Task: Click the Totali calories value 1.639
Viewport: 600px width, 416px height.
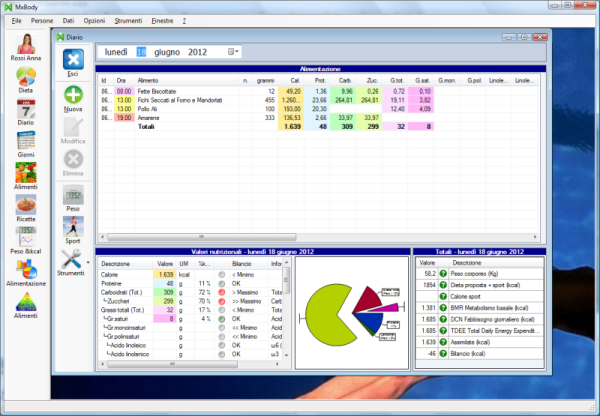Action: point(292,127)
